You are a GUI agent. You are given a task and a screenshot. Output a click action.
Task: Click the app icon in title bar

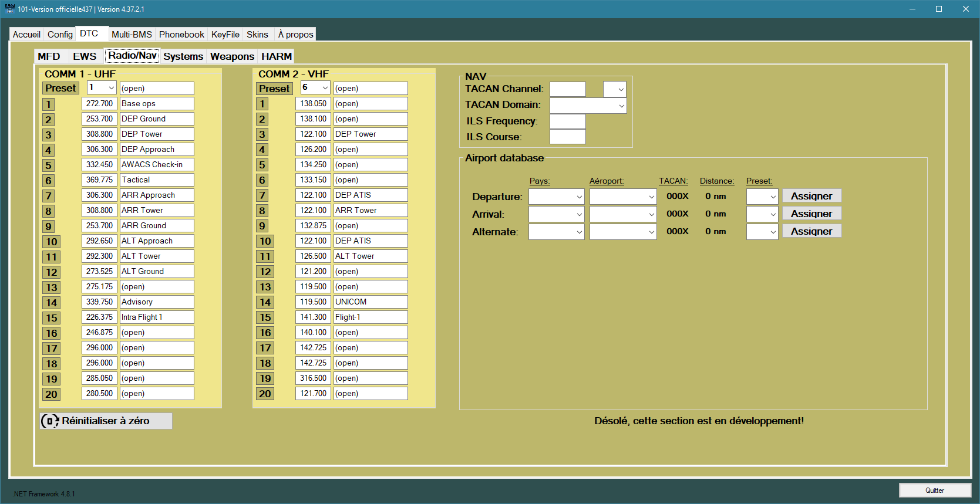click(x=9, y=9)
